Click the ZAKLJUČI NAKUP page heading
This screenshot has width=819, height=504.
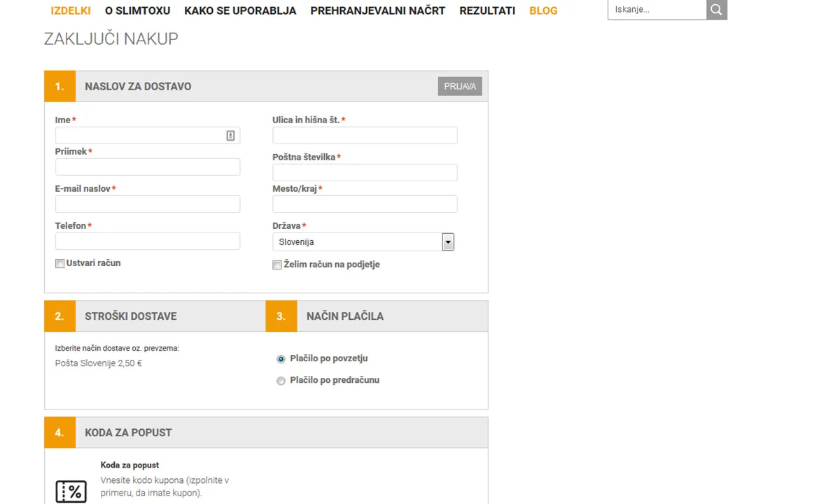tap(111, 38)
